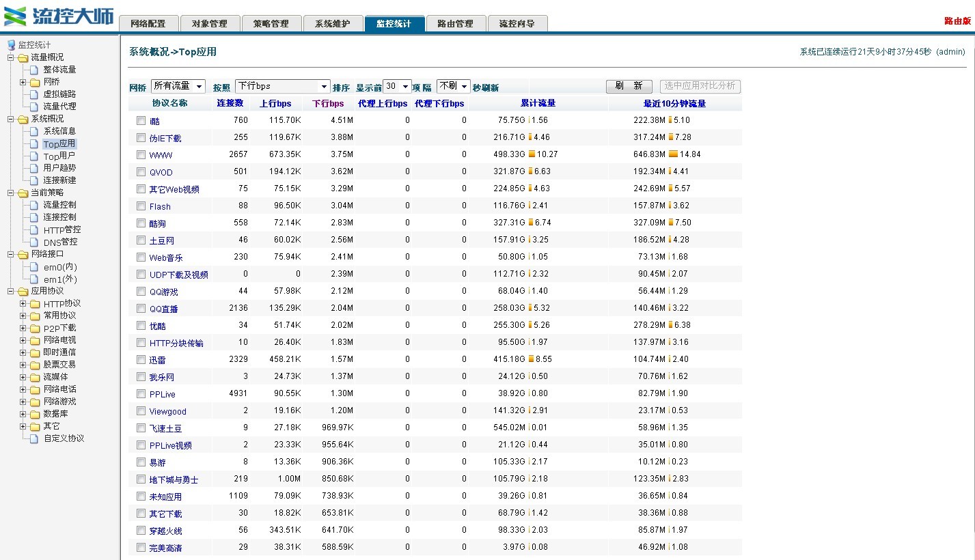Image resolution: width=975 pixels, height=560 pixels.
Task: Click the 网络接口 folder icon
Action: click(x=23, y=254)
